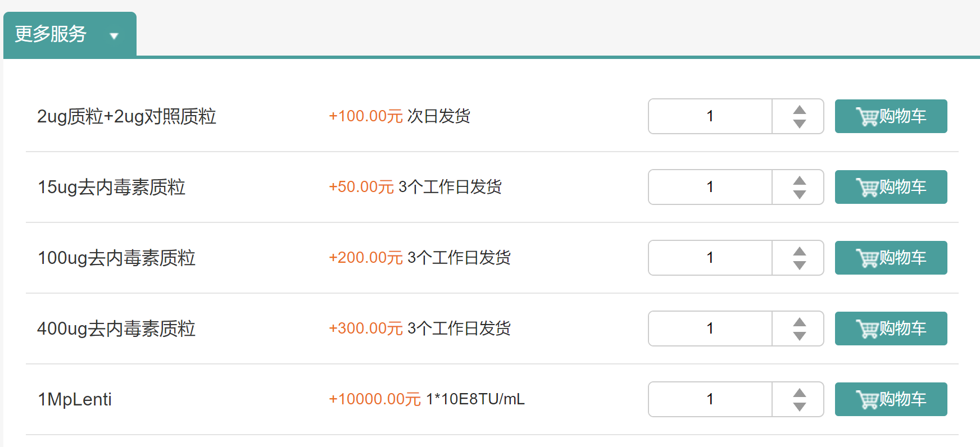The width and height of the screenshot is (980, 447).
Task: Decrease quantity for 400ug去内毒素质粒
Action: click(x=799, y=336)
